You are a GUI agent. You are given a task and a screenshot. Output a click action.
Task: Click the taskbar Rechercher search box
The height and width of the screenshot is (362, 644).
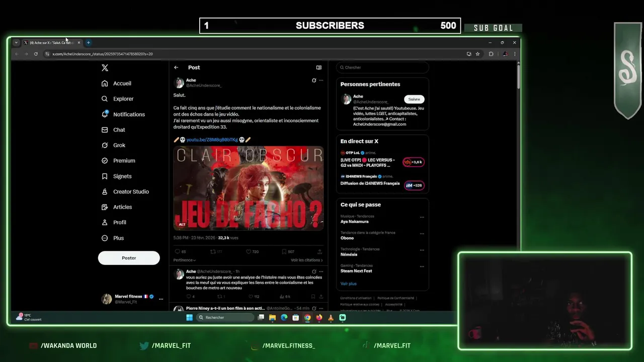[x=225, y=318]
